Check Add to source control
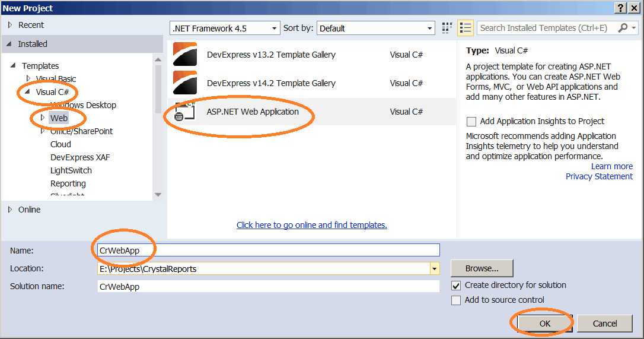Viewport: 644px width, 339px height. [456, 300]
